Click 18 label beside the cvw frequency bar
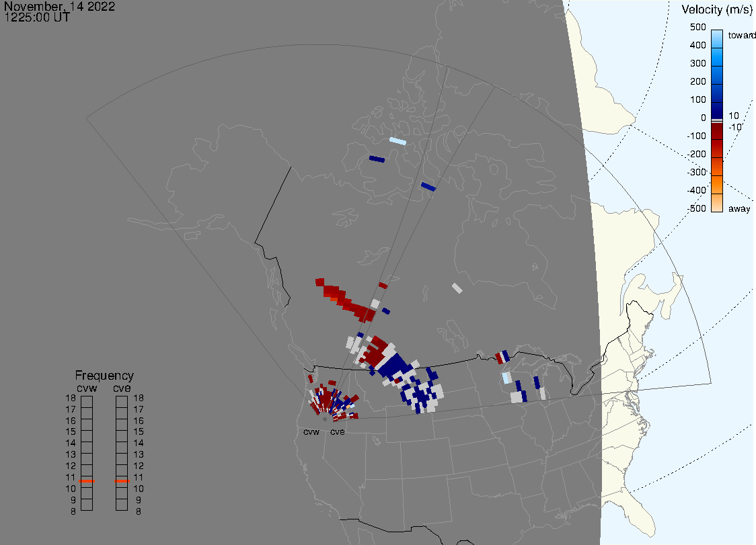 click(71, 398)
